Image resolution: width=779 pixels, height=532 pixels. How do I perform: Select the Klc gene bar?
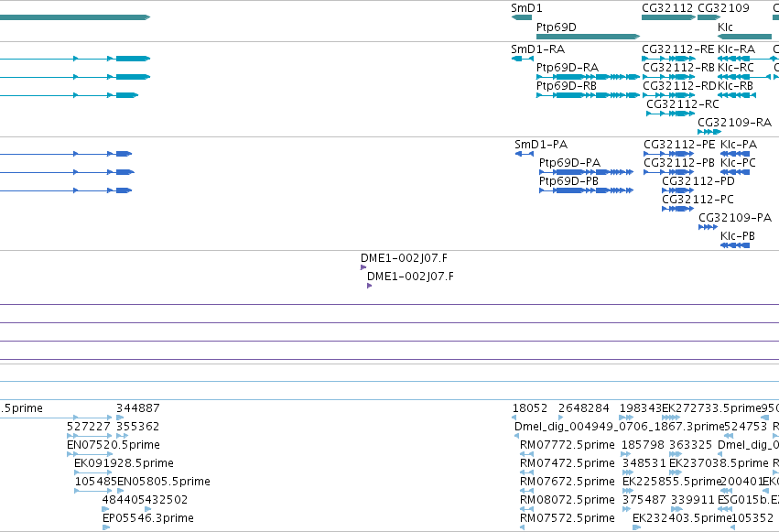[x=745, y=37]
